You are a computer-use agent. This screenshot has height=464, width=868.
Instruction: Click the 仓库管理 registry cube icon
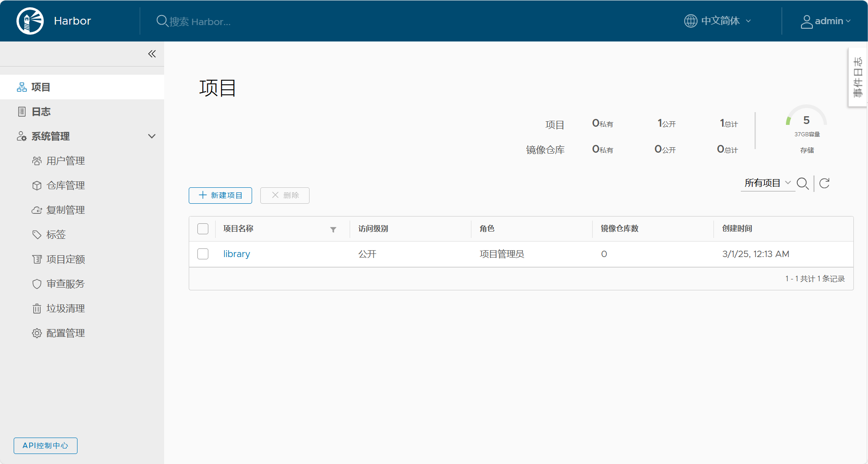coord(37,186)
